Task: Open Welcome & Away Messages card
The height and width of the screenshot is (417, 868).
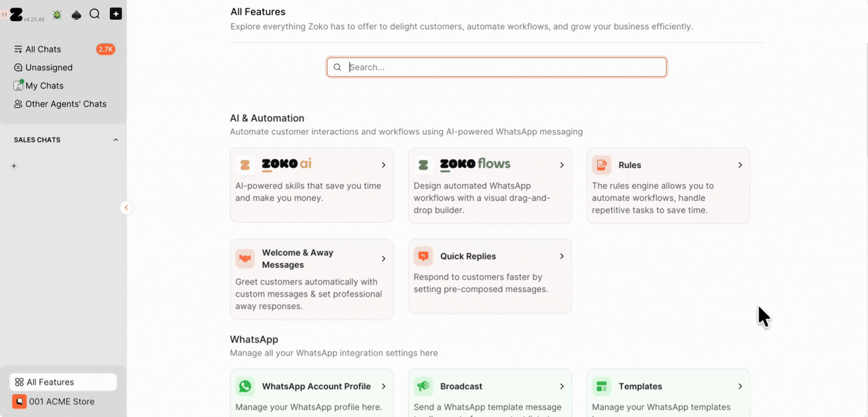Action: [312, 279]
